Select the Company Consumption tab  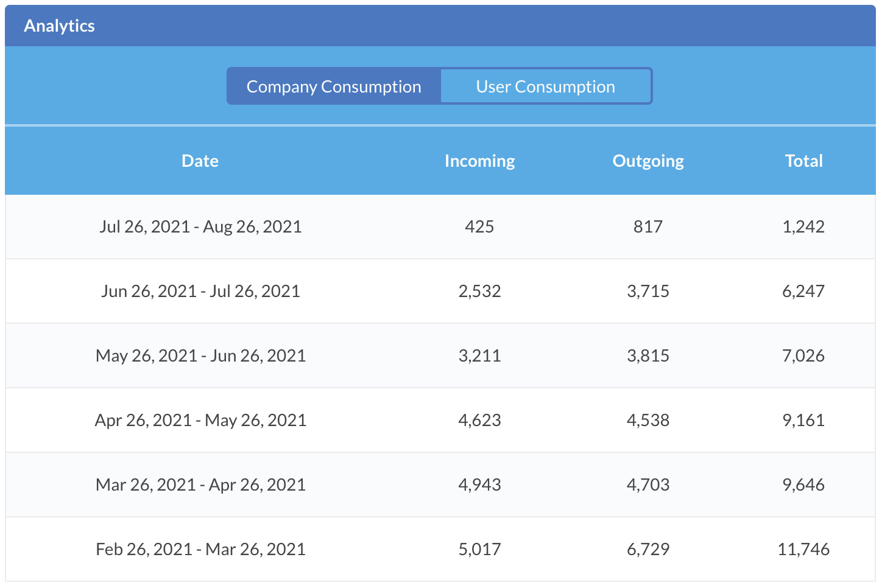pyautogui.click(x=334, y=86)
